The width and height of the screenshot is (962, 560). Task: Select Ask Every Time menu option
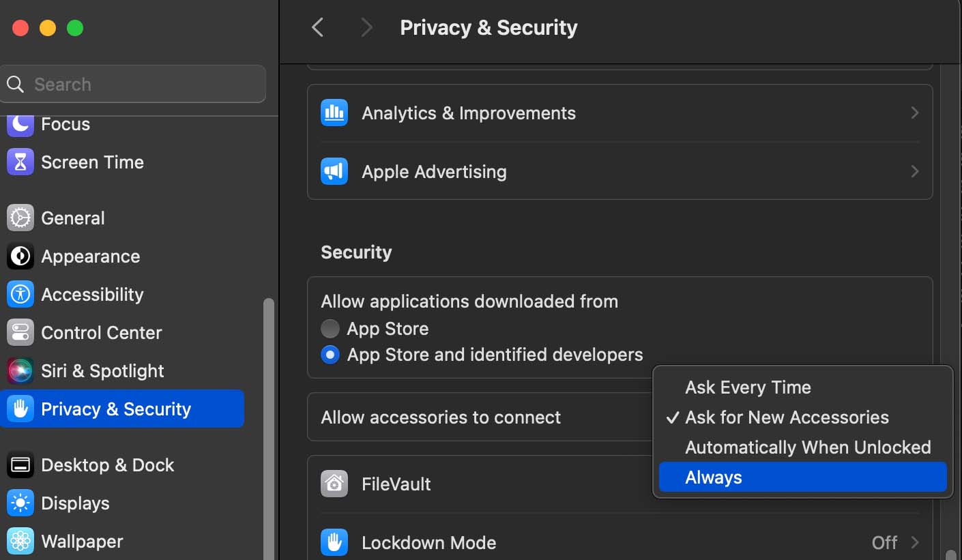tap(748, 387)
